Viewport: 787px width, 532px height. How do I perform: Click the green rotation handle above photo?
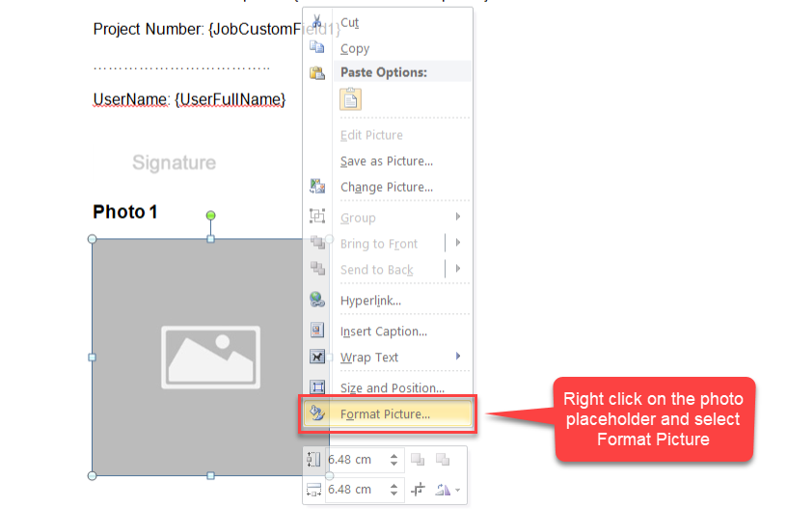(x=210, y=216)
